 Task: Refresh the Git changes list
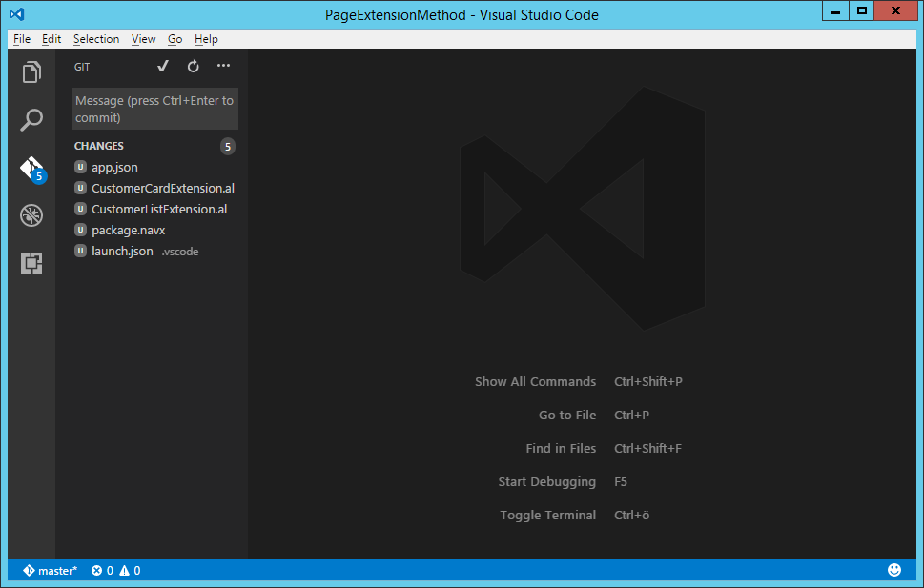pos(194,67)
